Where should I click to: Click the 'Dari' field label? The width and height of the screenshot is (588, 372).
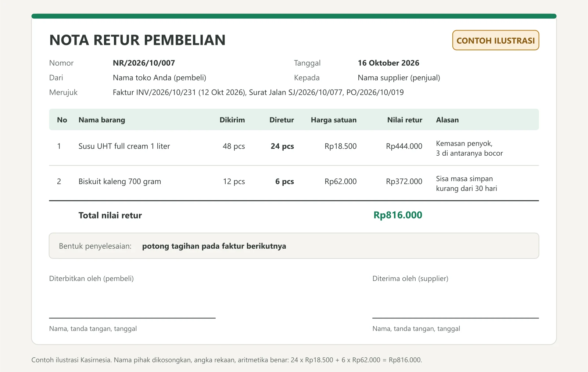click(56, 78)
